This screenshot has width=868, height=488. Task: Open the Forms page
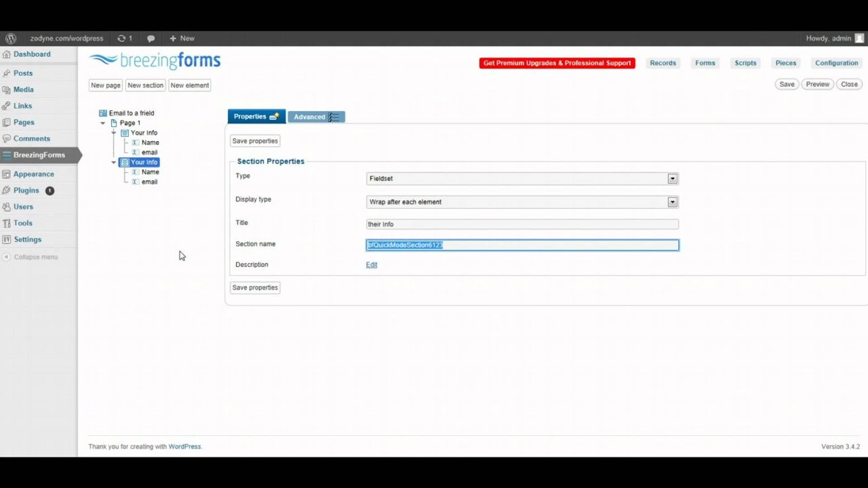(x=705, y=63)
